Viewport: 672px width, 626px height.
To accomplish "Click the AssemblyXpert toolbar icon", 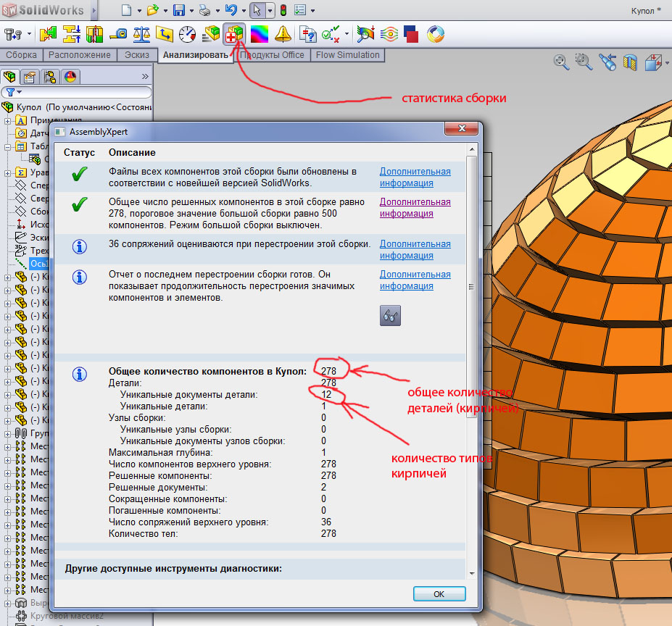I will 235,34.
